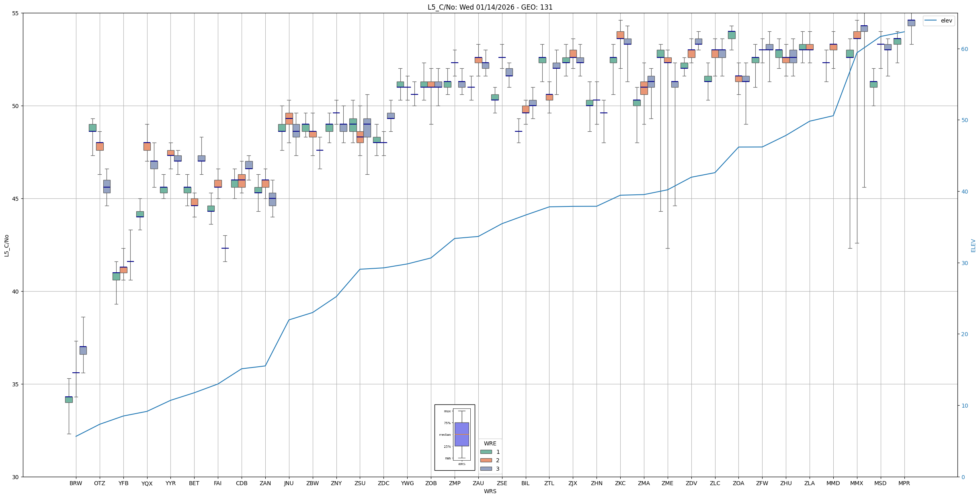Click the ZME station tick label
This screenshot has height=498, width=980.
tap(667, 483)
